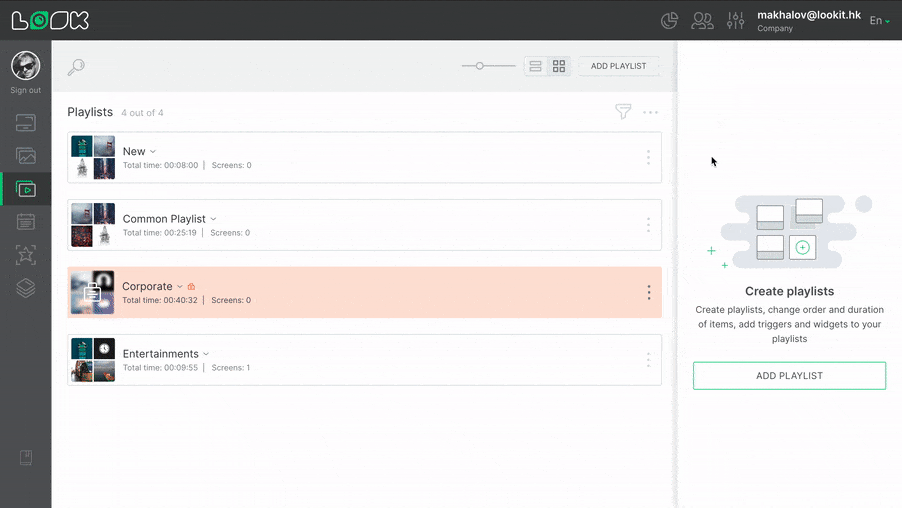Screen dimensions: 902x508
Task: Click ADD PLAYLIST button in top toolbar
Action: pos(618,66)
